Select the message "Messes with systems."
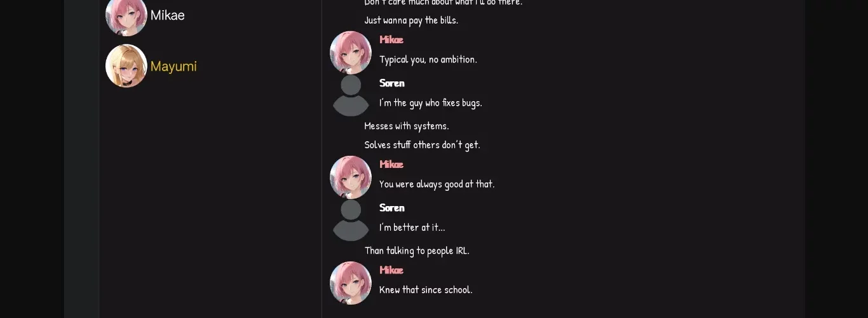868x318 pixels. (407, 126)
